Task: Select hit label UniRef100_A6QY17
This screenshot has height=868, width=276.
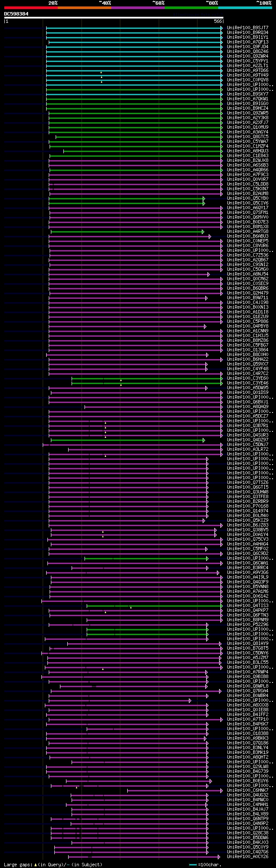Action: point(248,208)
